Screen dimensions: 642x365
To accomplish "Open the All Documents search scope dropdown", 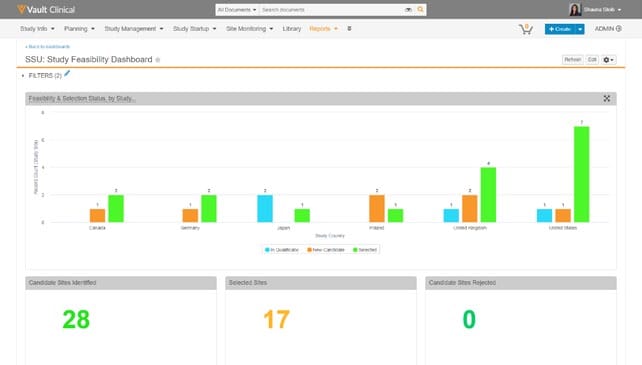I will point(237,10).
